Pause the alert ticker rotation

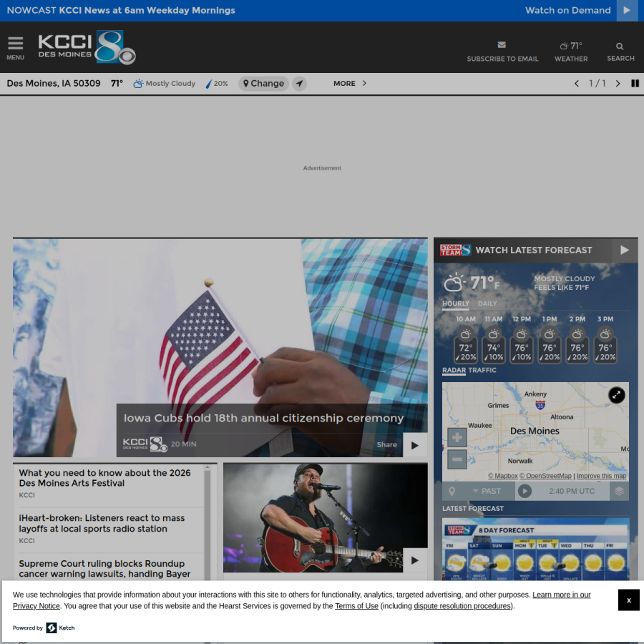point(635,84)
